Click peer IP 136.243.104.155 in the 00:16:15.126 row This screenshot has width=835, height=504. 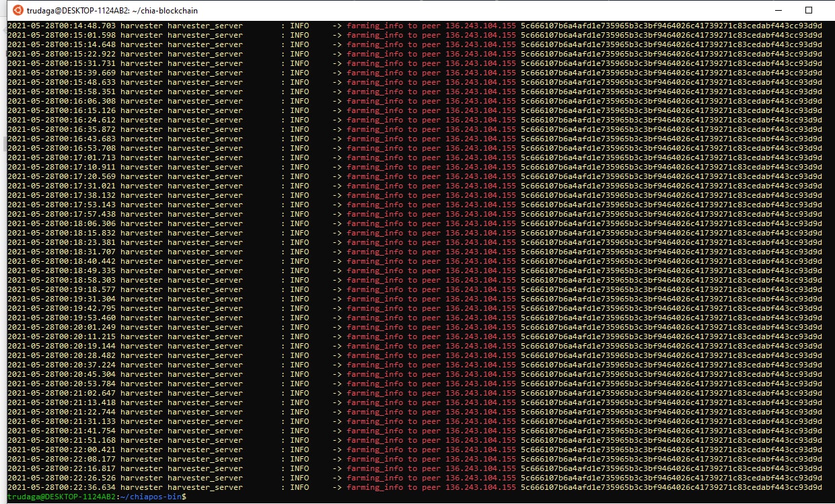click(x=481, y=110)
